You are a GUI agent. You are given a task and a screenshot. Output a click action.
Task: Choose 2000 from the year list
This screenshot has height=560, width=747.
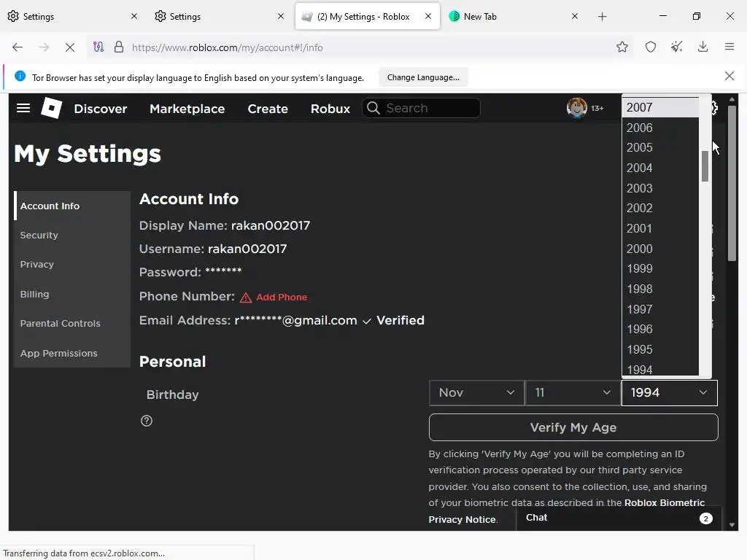[x=660, y=249]
